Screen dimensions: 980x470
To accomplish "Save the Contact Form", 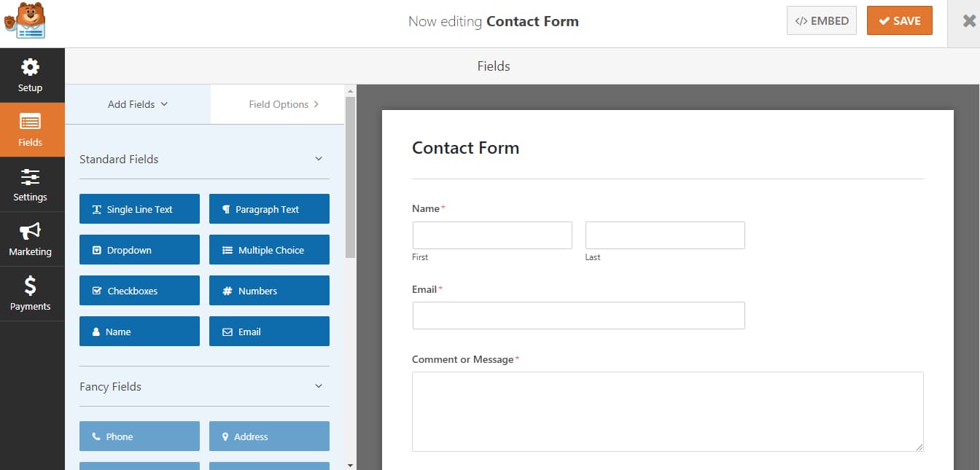I will click(x=899, y=20).
